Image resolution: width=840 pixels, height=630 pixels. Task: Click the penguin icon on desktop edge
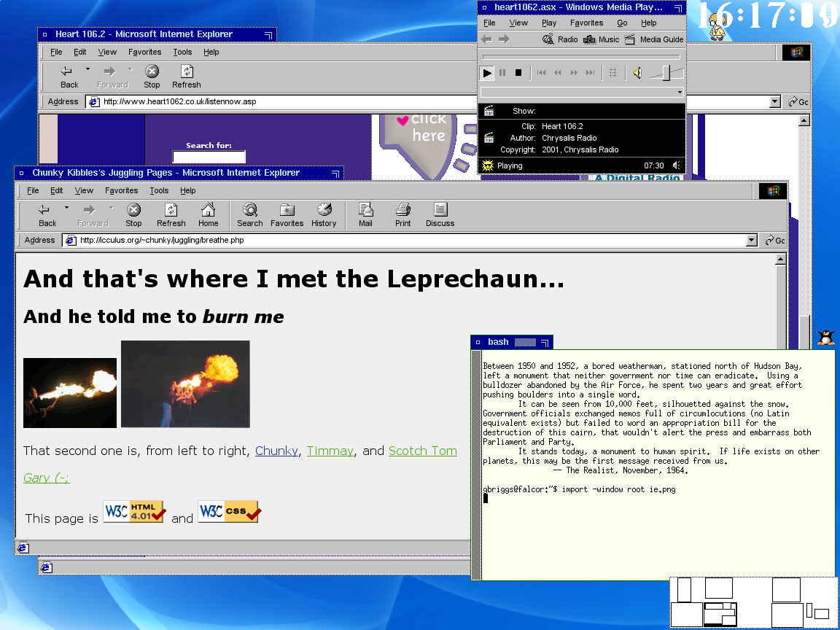point(826,337)
